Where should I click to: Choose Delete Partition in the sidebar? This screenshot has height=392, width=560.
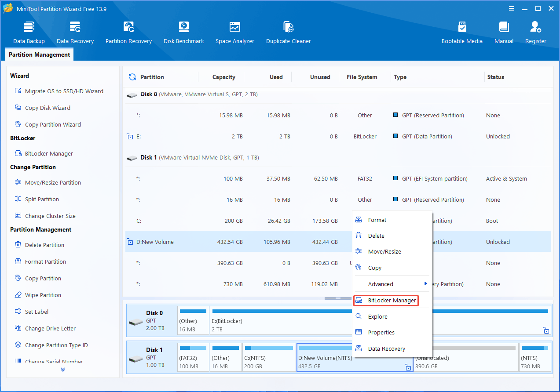[40, 245]
